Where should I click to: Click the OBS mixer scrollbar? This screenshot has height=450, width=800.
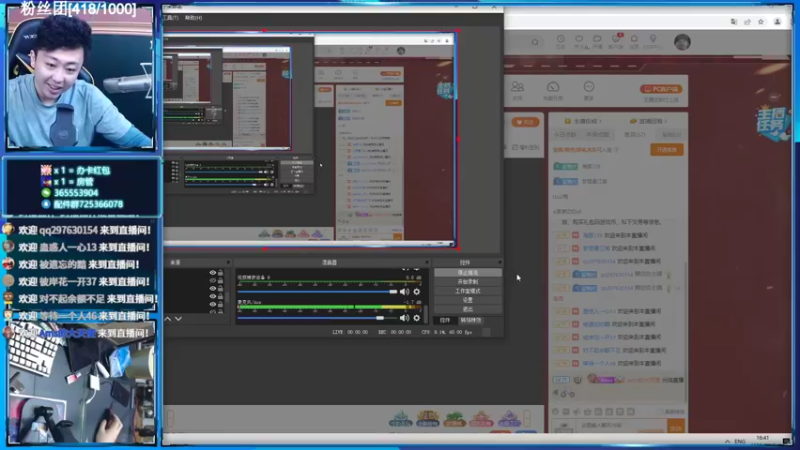click(x=426, y=313)
